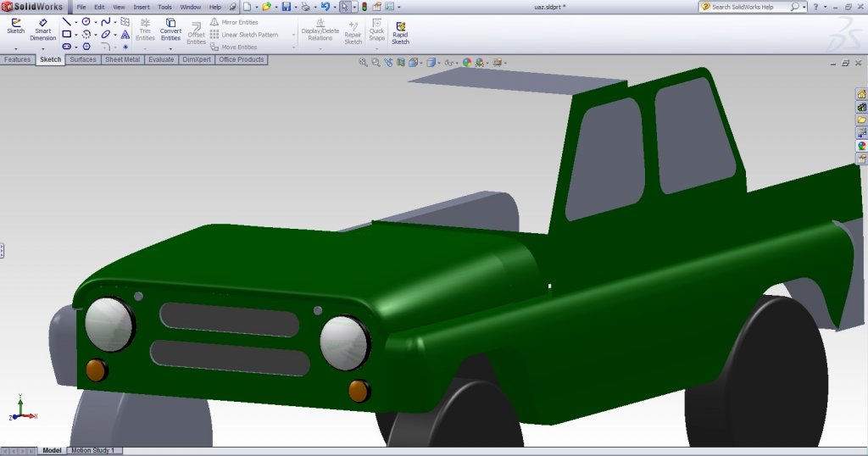
Task: Pick the Circle sketch tool
Action: pos(86,21)
